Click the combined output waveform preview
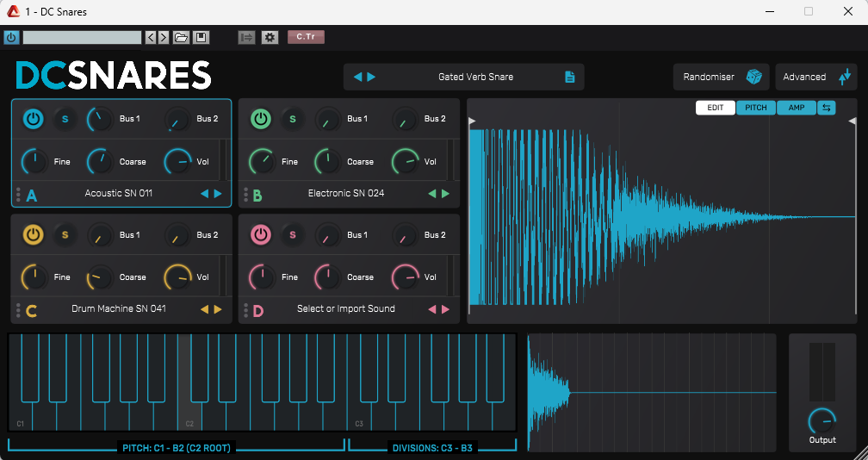This screenshot has height=460, width=868. click(x=652, y=393)
